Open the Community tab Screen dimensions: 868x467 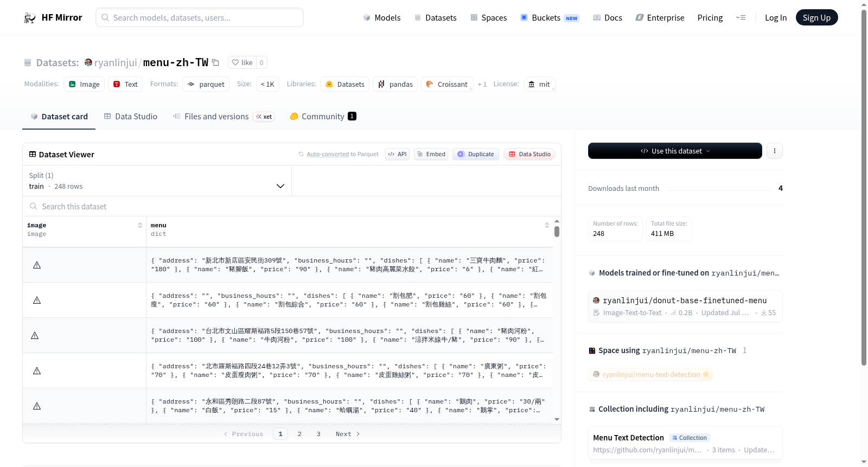pyautogui.click(x=323, y=117)
